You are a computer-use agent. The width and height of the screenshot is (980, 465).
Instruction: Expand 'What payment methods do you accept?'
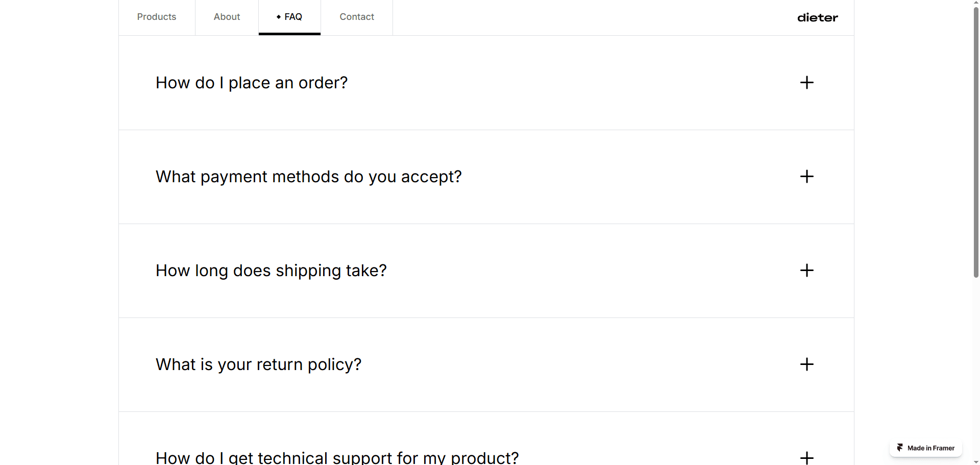[x=308, y=177]
